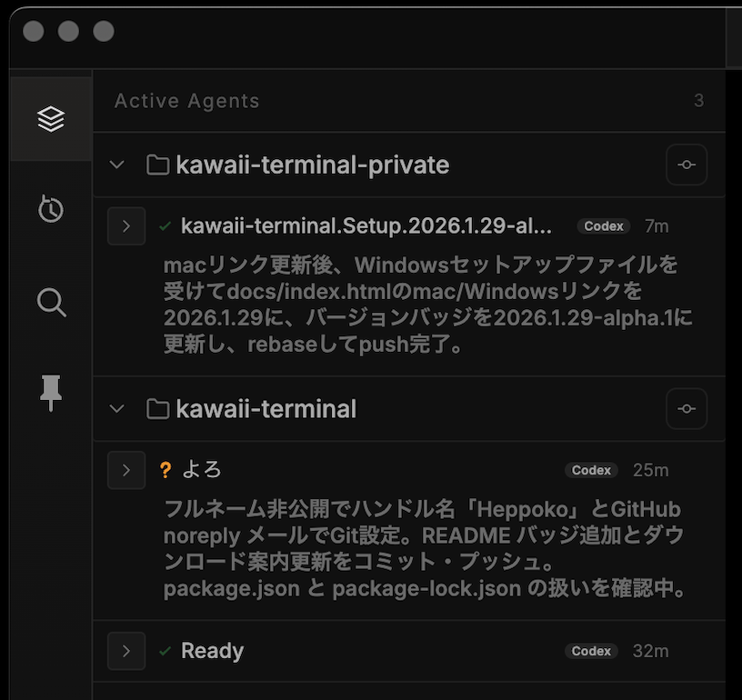Open the package.json session summary text
Image resolution: width=742 pixels, height=700 pixels.
click(x=424, y=548)
